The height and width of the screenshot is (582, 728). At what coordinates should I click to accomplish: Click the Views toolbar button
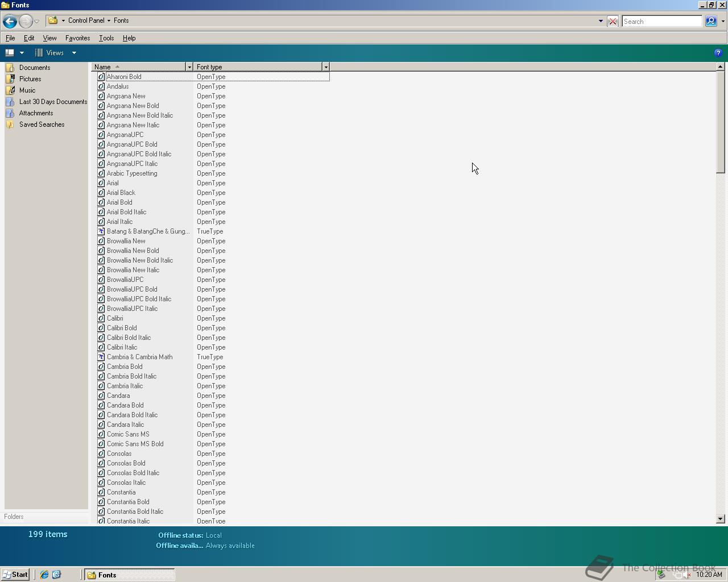coord(50,53)
